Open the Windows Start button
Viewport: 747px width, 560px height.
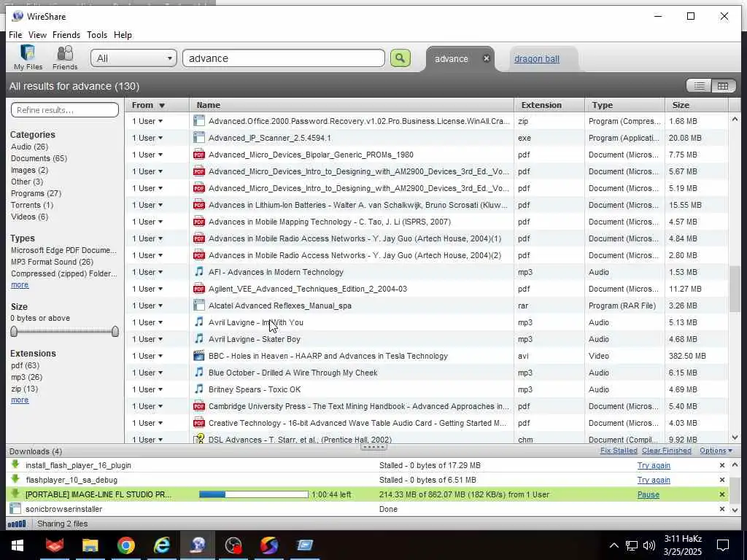pos(18,545)
